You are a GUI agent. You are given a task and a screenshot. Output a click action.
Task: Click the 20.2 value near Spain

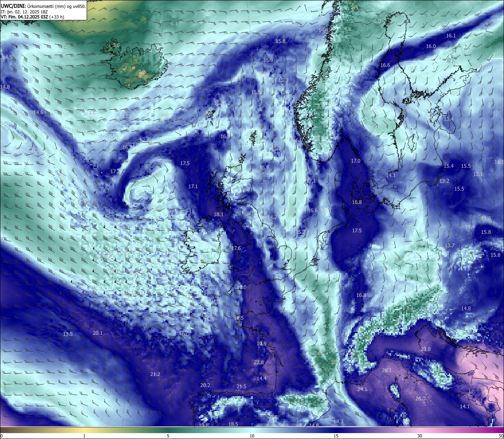(x=205, y=385)
